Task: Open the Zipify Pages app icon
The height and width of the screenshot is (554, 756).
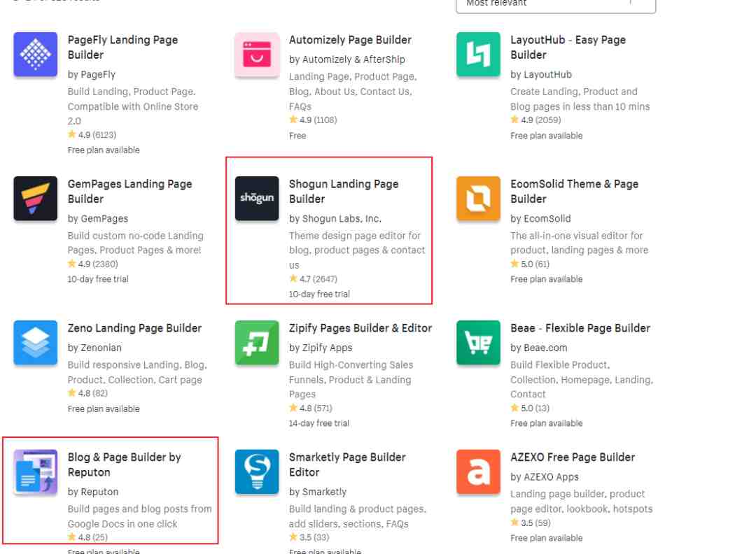Action: pos(257,343)
